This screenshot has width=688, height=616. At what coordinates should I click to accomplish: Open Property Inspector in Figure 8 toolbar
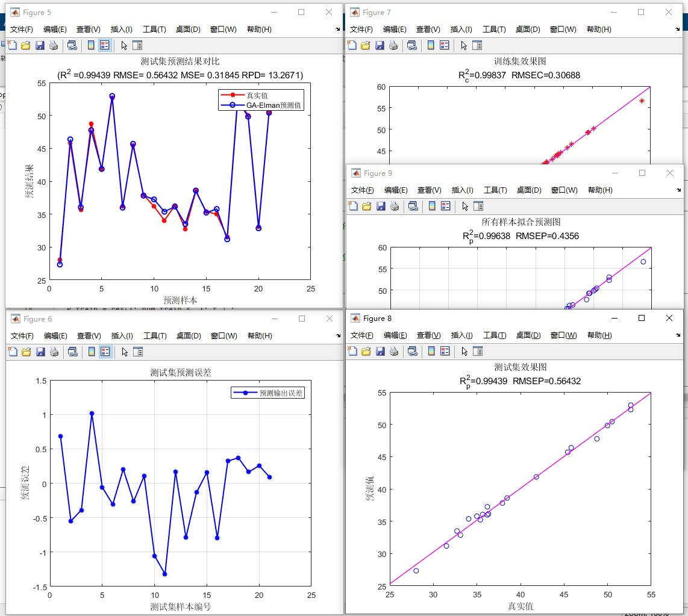click(477, 351)
